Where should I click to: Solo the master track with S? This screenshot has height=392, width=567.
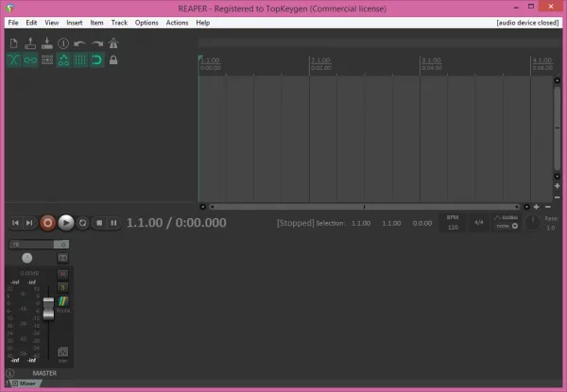point(63,287)
